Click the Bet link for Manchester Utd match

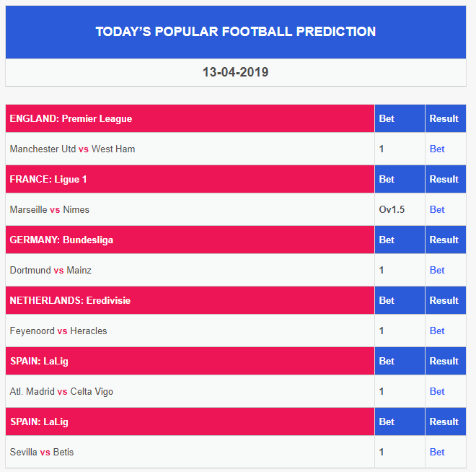[x=437, y=149]
